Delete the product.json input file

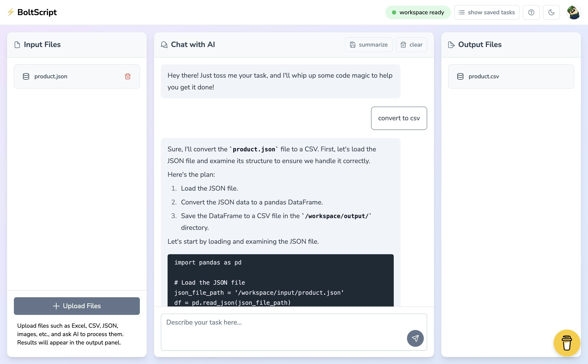click(x=128, y=76)
